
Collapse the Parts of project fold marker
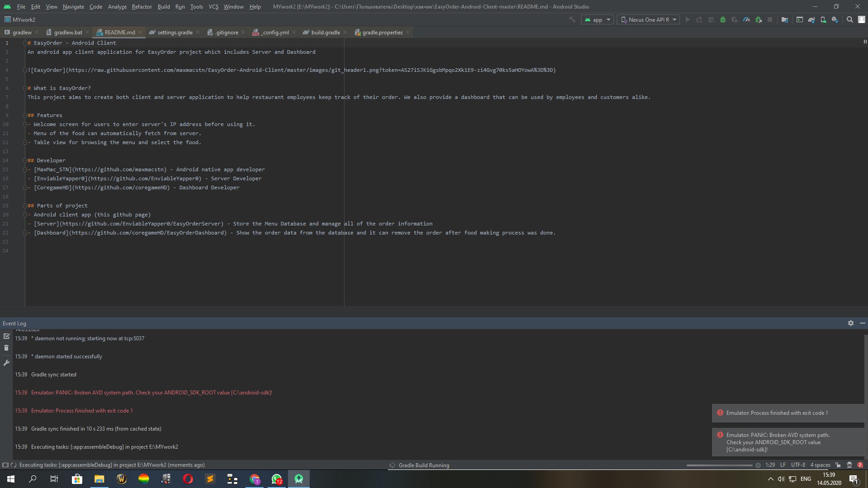pos(25,206)
